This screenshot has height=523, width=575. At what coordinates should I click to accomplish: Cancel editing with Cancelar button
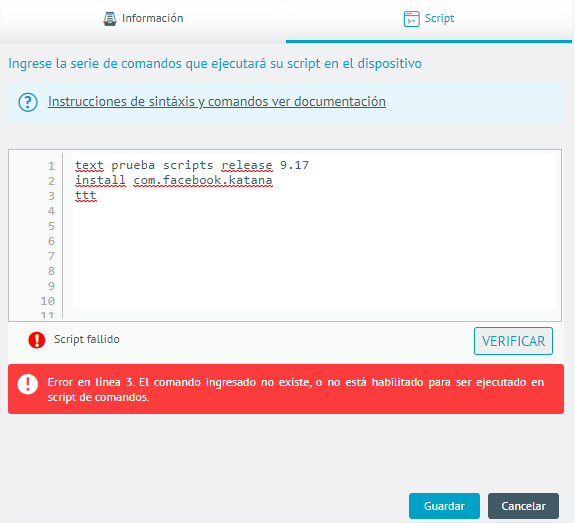[523, 506]
